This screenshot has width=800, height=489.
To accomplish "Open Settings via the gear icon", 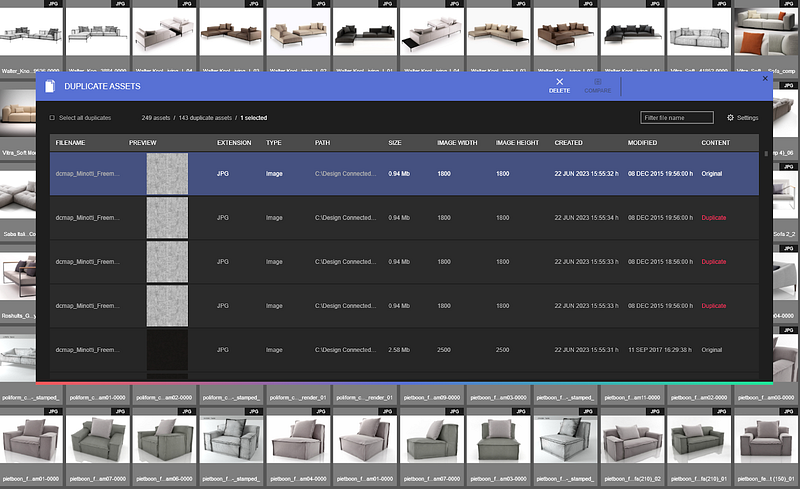I will (730, 118).
